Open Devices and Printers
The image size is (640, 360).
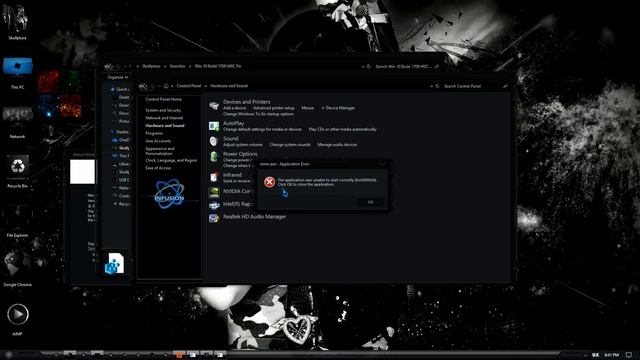(x=247, y=102)
